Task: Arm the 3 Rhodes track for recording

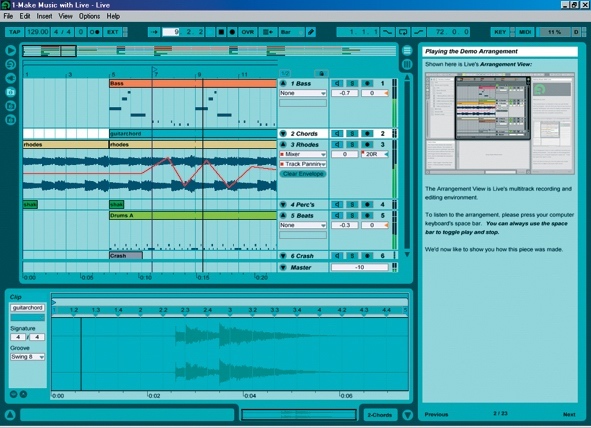Action: click(x=367, y=144)
